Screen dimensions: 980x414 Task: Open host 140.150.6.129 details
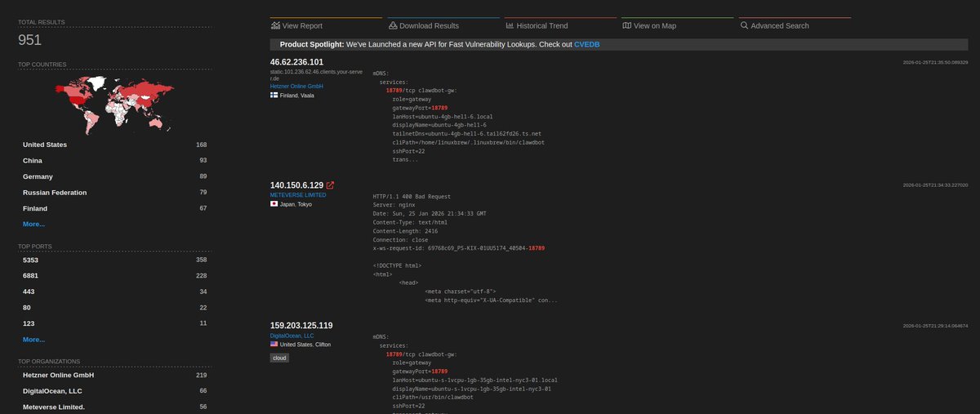(296, 185)
